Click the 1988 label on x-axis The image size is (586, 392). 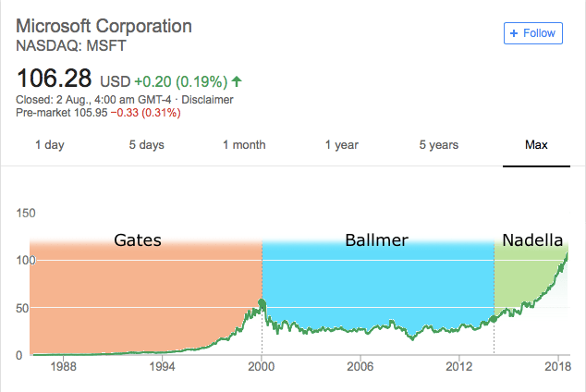pos(63,365)
